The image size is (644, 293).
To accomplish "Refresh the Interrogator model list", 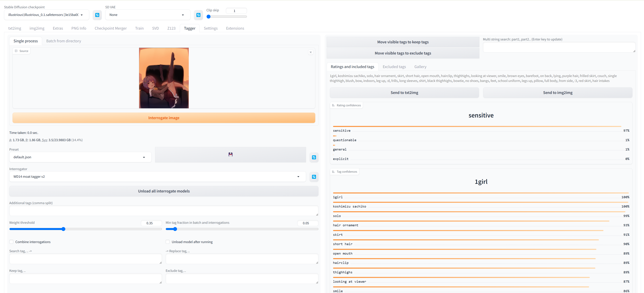I will pos(314,177).
